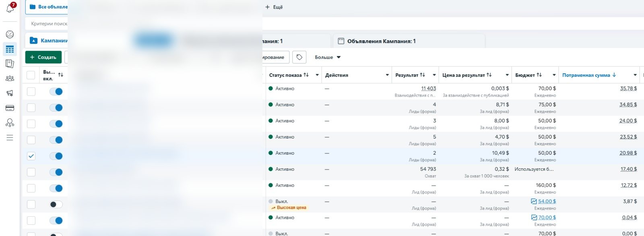Click chart icon next to 54,00 $ budget
The height and width of the screenshot is (236, 644).
[x=534, y=201]
